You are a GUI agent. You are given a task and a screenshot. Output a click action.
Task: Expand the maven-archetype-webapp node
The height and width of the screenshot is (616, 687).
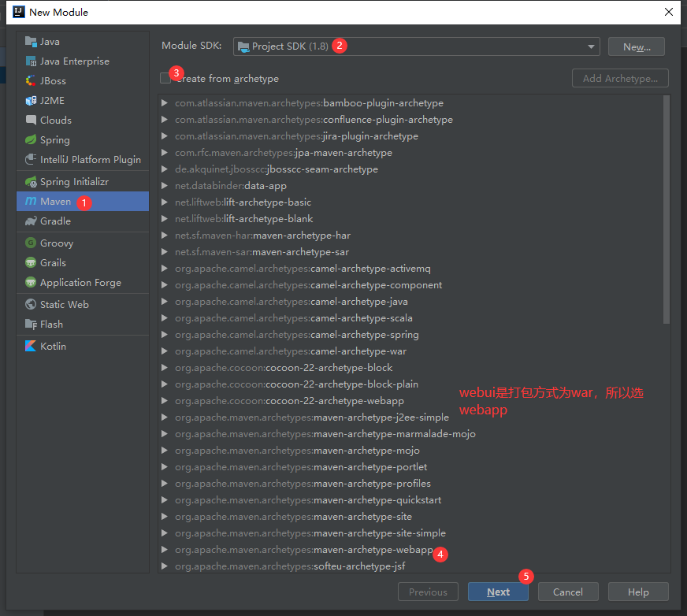[165, 550]
